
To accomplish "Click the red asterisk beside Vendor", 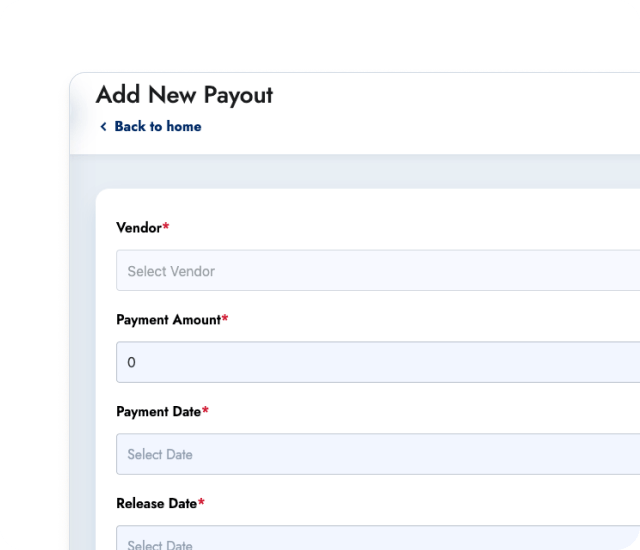I will tap(166, 228).
